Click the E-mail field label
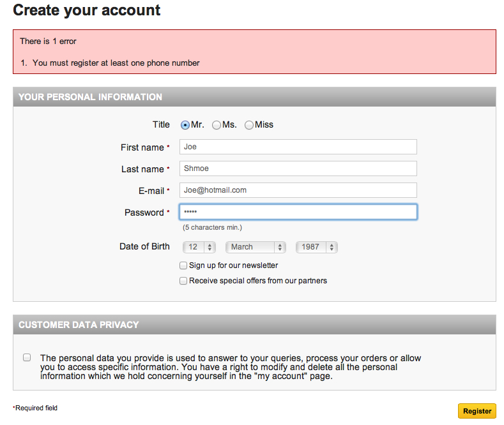This screenshot has width=504, height=425. [151, 191]
